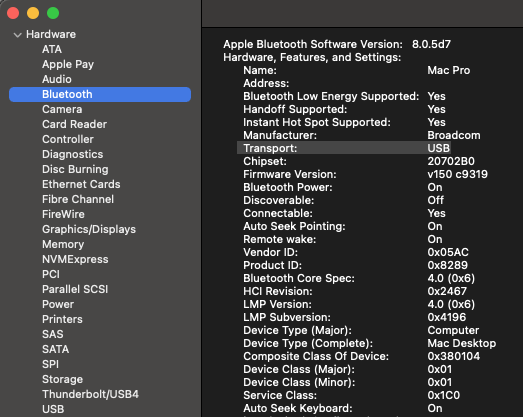This screenshot has width=523, height=417.
Task: Click the Service Class value 0x1C0
Action: (x=444, y=396)
